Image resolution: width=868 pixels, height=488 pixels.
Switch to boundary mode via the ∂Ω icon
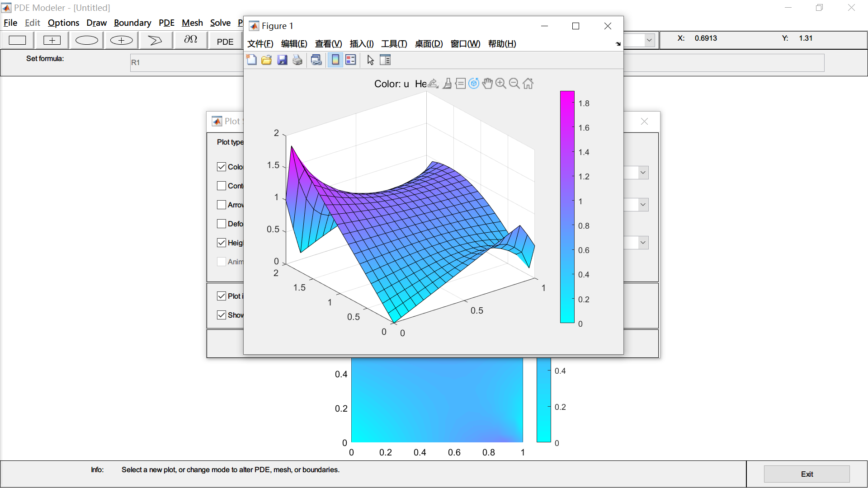190,40
